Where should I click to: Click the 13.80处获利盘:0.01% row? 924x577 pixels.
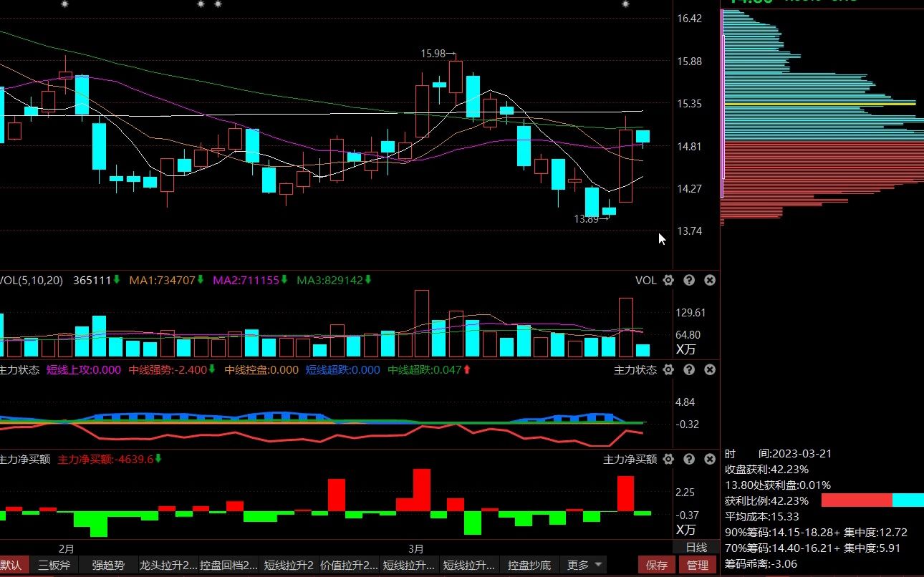coord(778,485)
